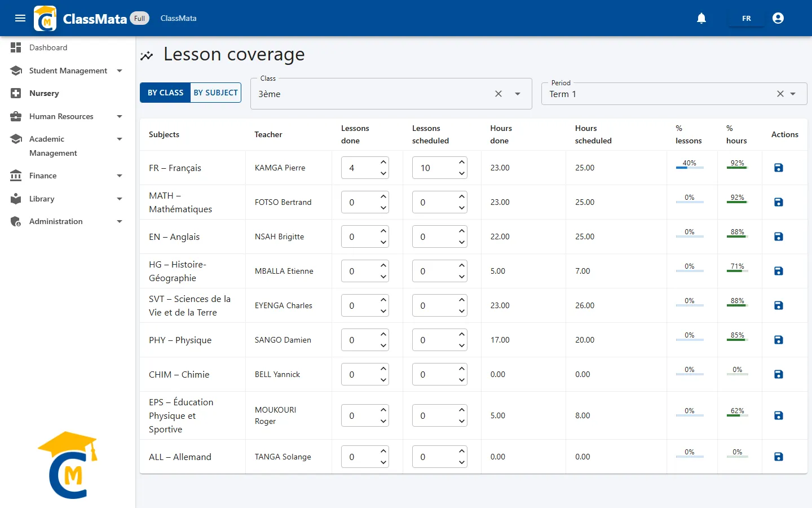Save the EN – Anglais row
812x508 pixels.
point(779,237)
